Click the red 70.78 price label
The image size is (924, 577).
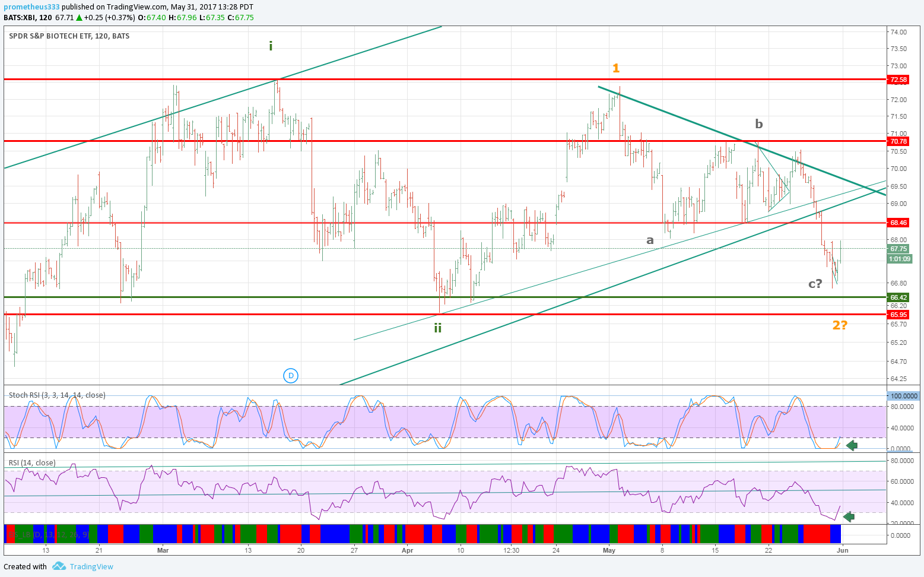[x=898, y=141]
